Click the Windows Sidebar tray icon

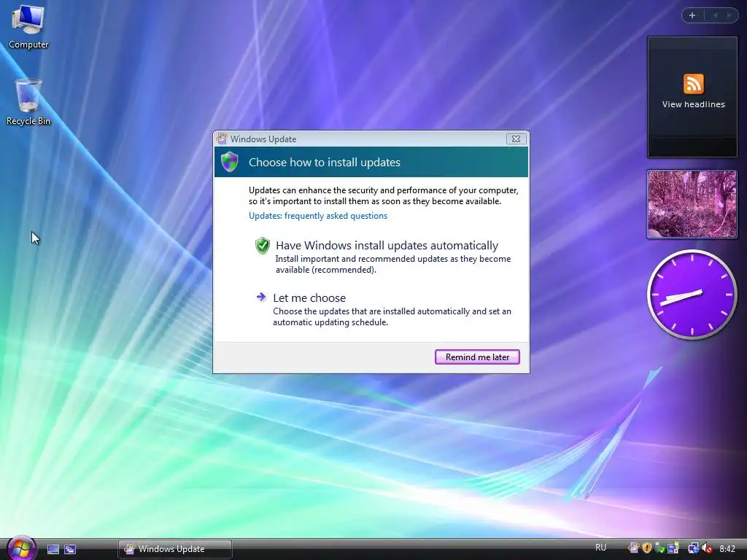(x=673, y=548)
